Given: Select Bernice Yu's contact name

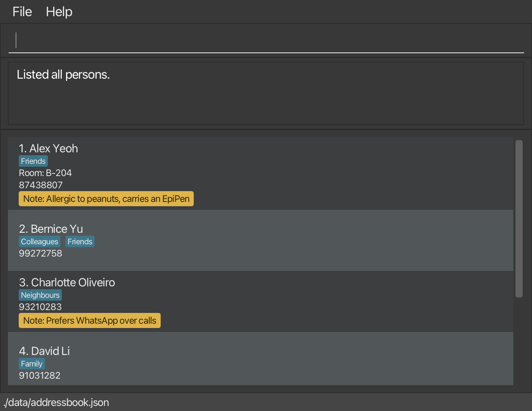Looking at the screenshot, I should click(x=51, y=229).
